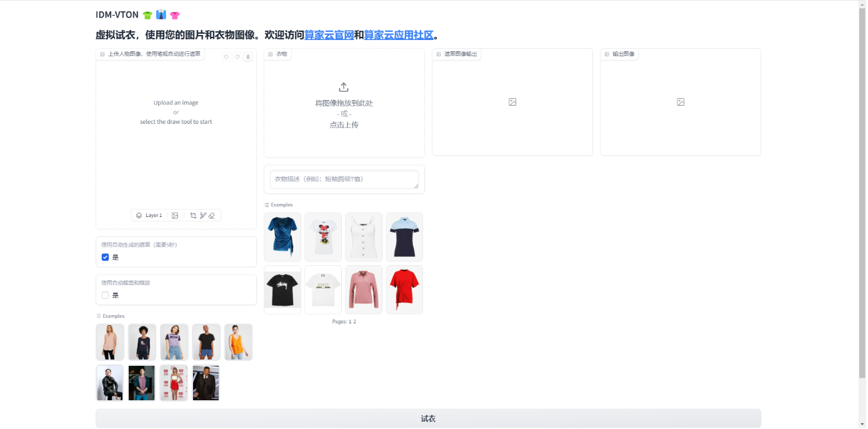Select the crop tool in image editor
This screenshot has height=429, width=868.
193,215
